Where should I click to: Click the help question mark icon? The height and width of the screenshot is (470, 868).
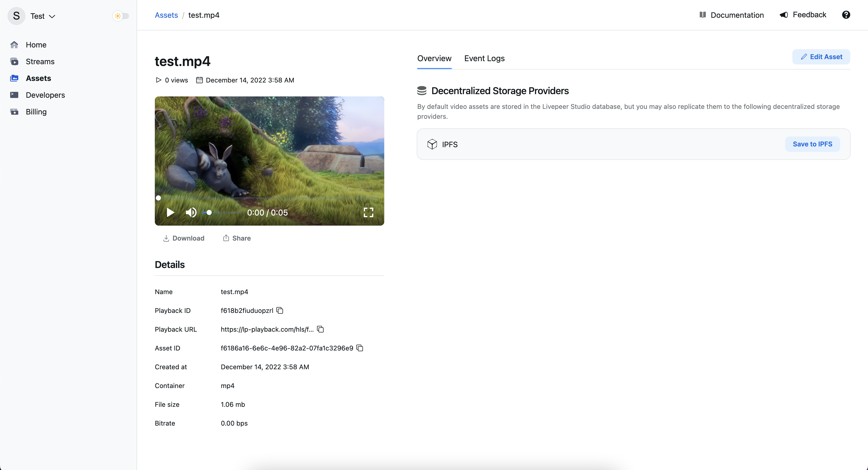[846, 14]
